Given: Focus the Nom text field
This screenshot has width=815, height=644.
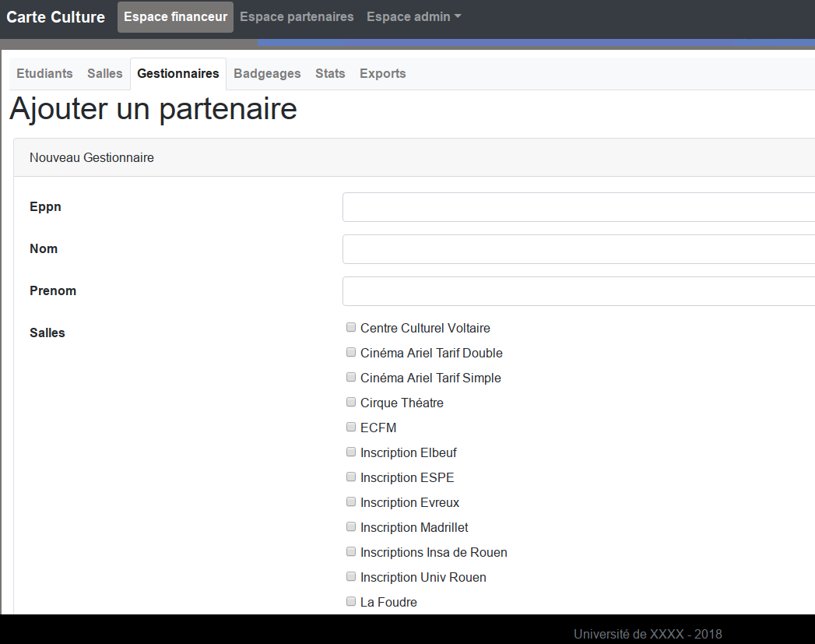Looking at the screenshot, I should click(578, 249).
